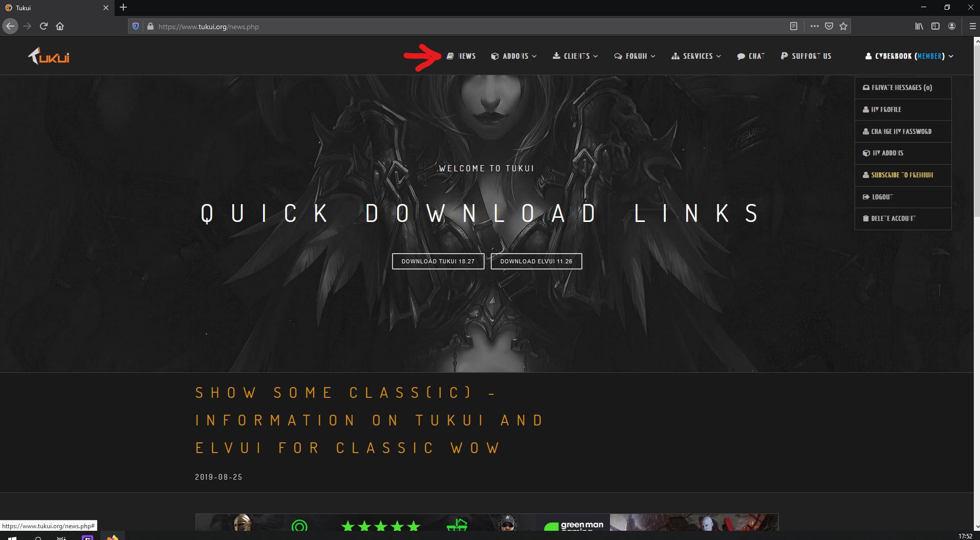Image resolution: width=980 pixels, height=540 pixels.
Task: Expand the CLIENTS dropdown menu
Action: 575,56
